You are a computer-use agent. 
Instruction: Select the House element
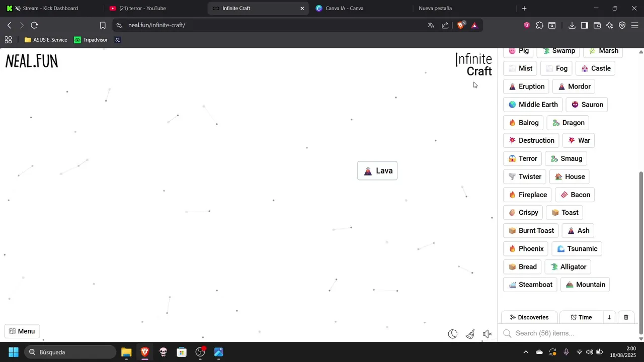pos(570,176)
